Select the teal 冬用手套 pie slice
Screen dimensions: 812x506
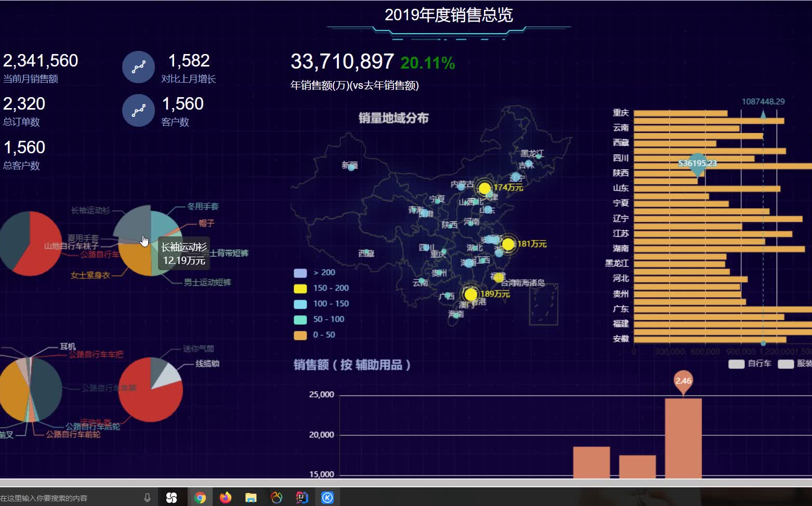163,224
